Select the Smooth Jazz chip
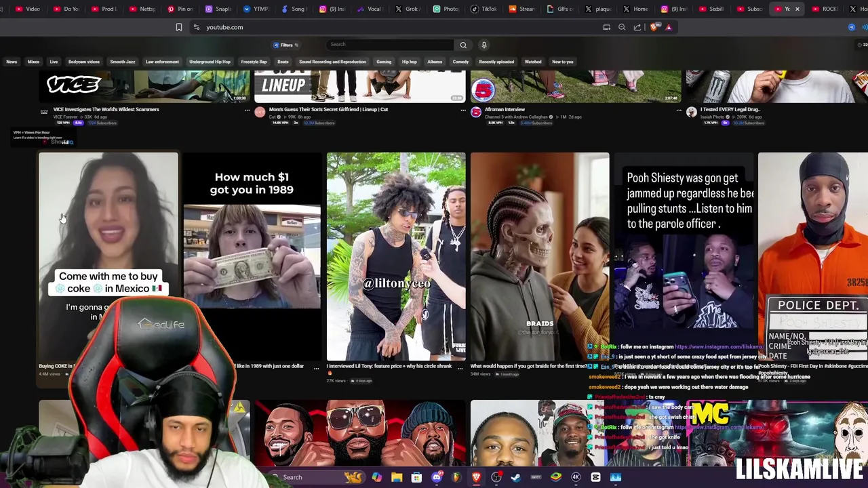 coord(123,62)
